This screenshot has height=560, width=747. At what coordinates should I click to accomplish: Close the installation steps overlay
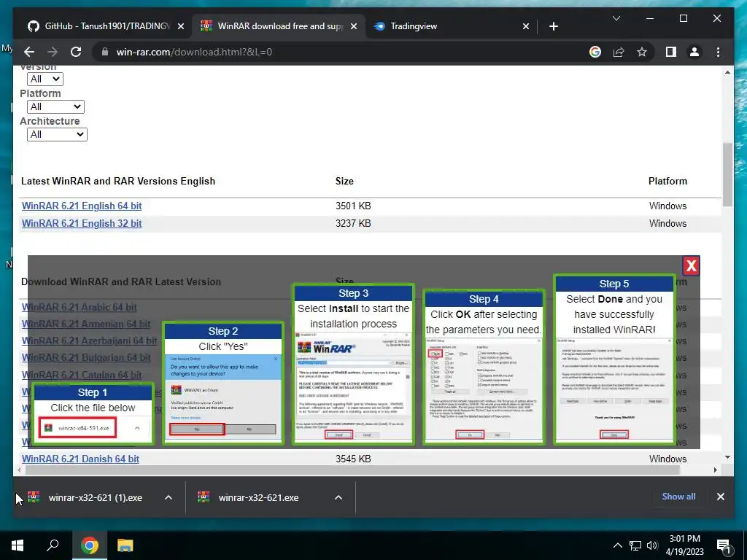[x=691, y=265]
